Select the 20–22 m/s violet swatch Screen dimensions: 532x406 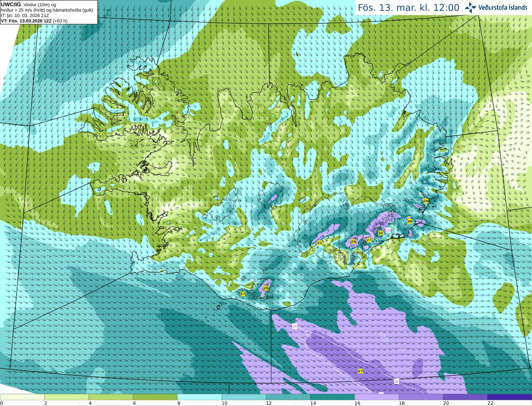[x=465, y=397]
